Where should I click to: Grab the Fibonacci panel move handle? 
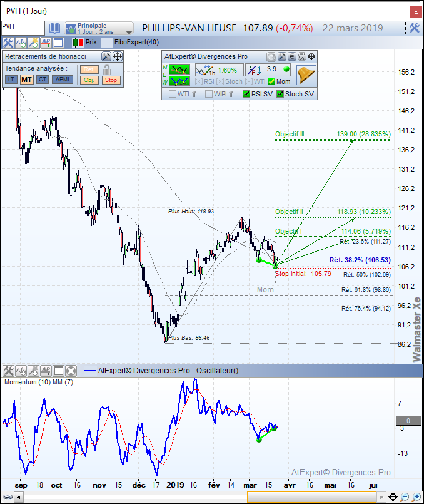(118, 56)
